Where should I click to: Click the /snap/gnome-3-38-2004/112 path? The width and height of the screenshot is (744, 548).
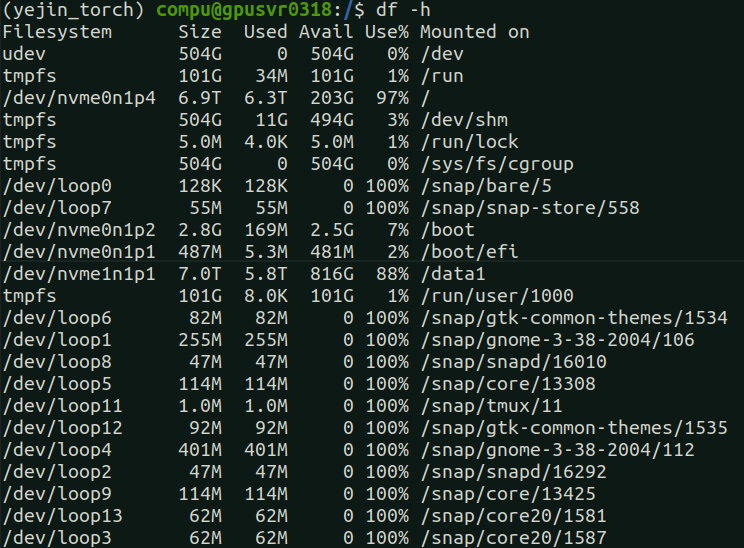coord(558,450)
